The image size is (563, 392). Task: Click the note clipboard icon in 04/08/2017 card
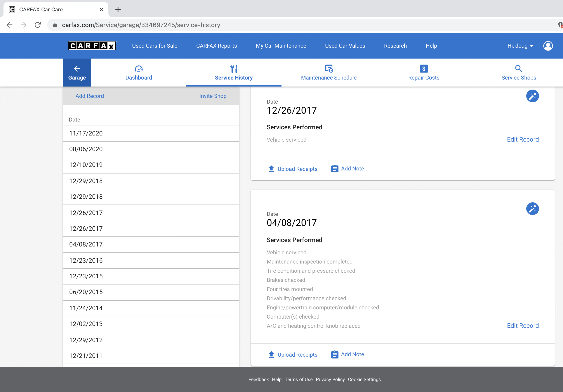pyautogui.click(x=334, y=354)
